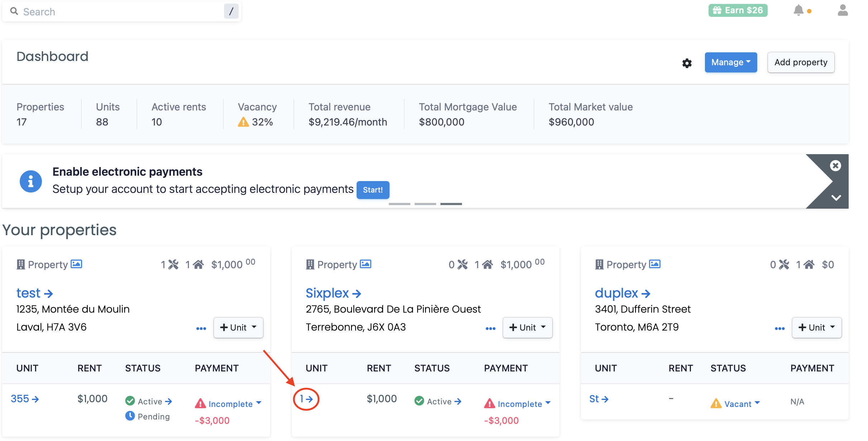The image size is (868, 441).
Task: Click the photo icon on test property
Action: click(x=76, y=264)
